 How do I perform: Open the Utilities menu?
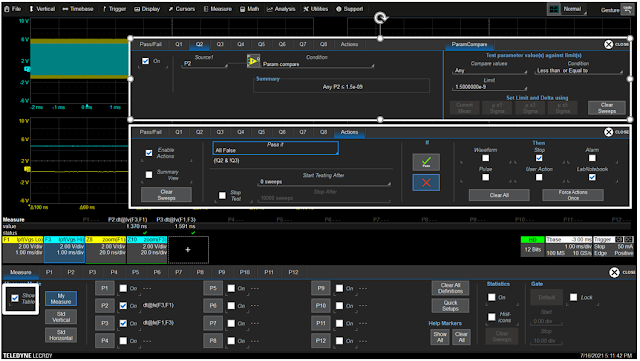(x=316, y=9)
